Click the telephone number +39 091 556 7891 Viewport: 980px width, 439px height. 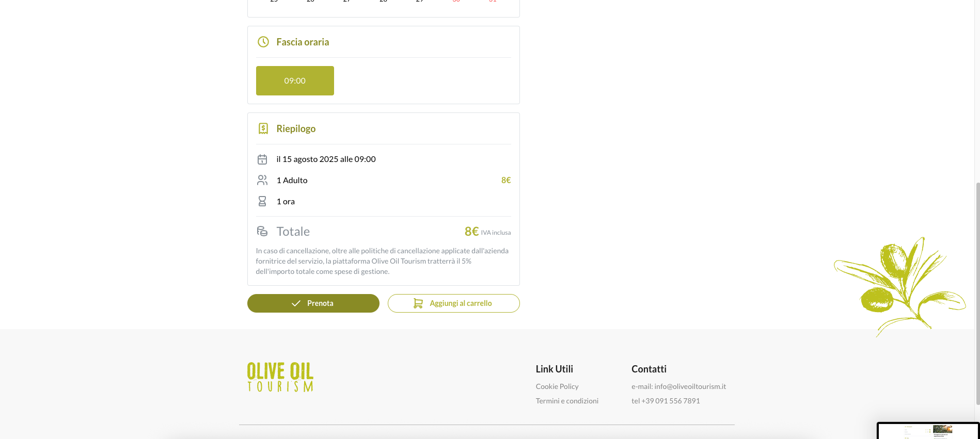click(x=671, y=401)
